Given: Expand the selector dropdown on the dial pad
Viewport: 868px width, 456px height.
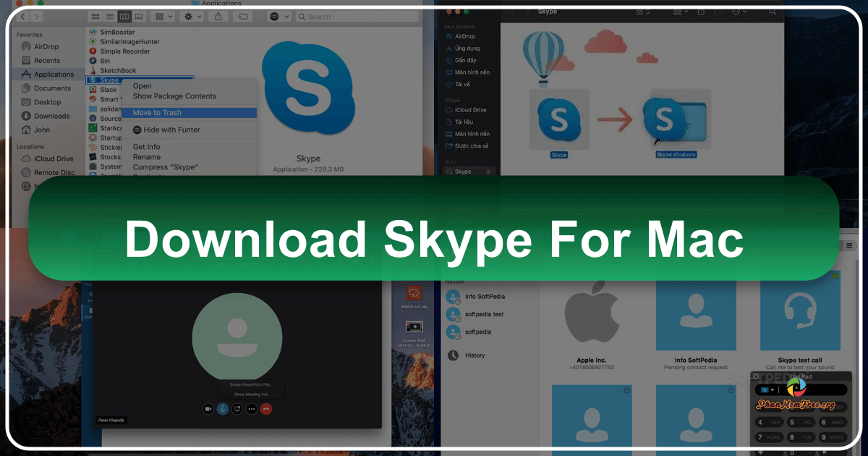Looking at the screenshot, I should click(x=772, y=389).
